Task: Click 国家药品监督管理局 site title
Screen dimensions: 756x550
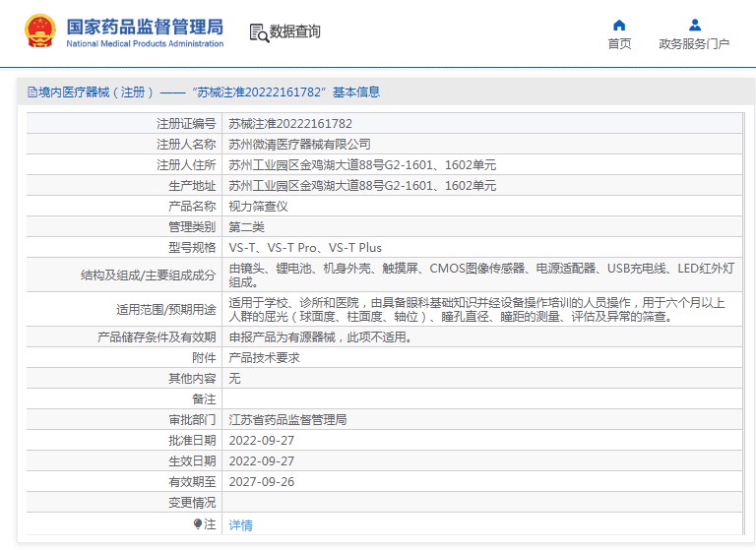Action: tap(145, 27)
